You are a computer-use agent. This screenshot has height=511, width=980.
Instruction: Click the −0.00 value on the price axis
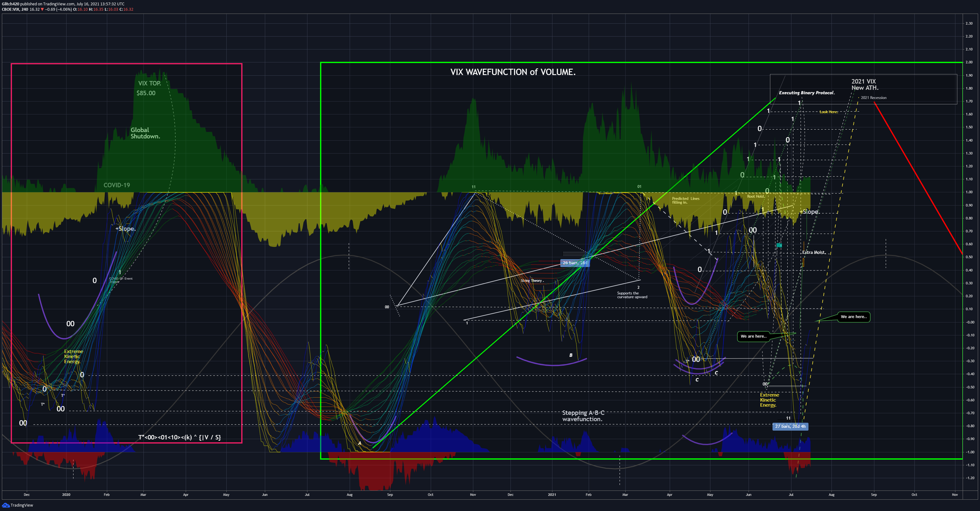click(970, 322)
